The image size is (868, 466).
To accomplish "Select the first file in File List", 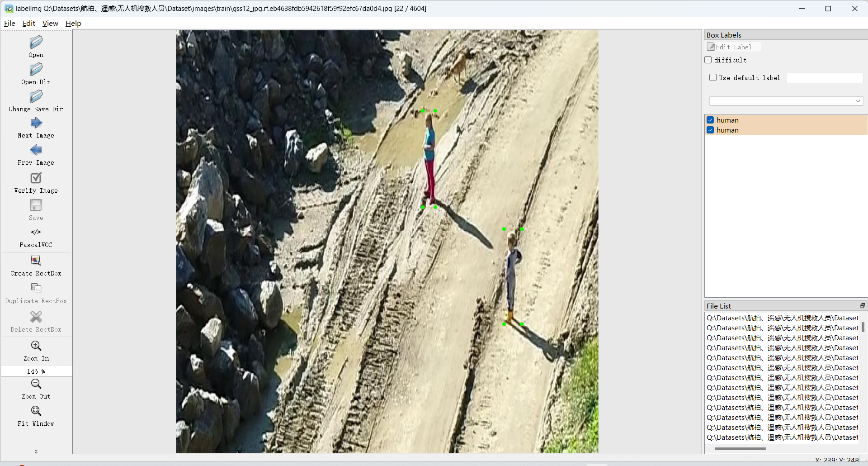I will (783, 318).
